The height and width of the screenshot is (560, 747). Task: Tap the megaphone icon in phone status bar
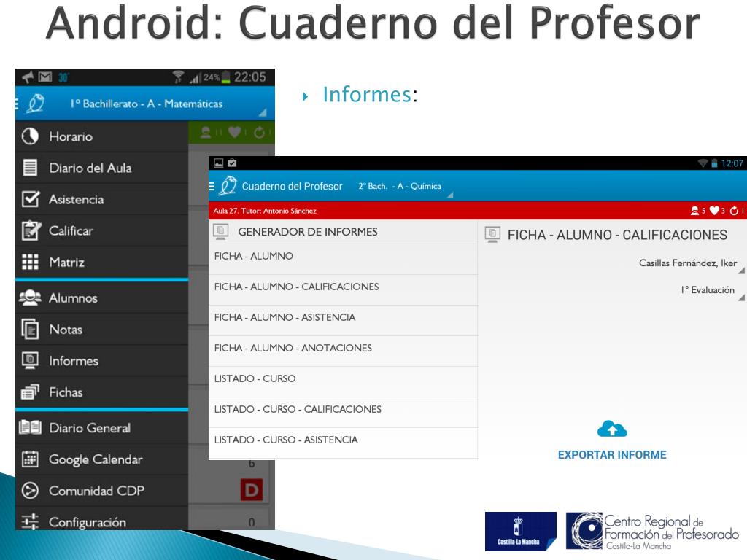click(28, 77)
